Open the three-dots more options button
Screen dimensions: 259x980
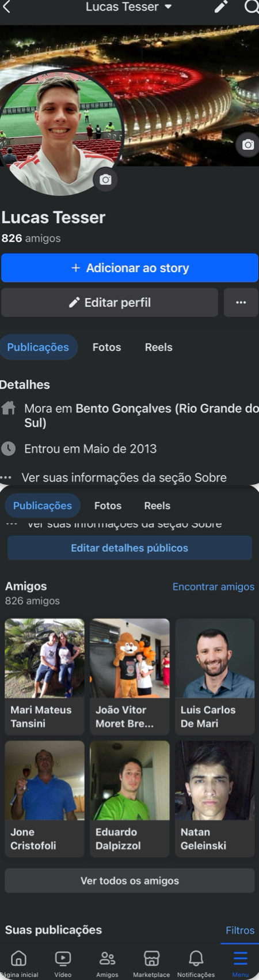point(241,303)
